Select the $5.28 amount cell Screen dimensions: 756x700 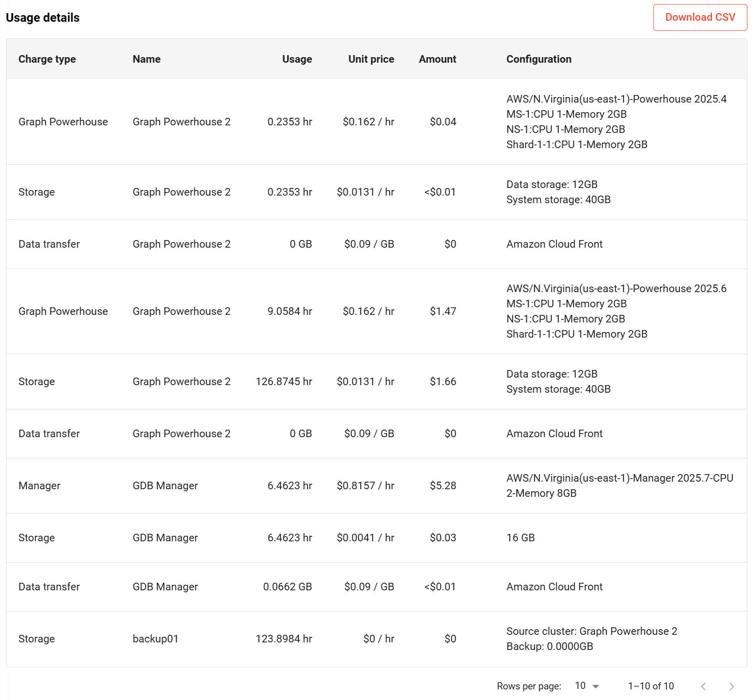(x=443, y=486)
